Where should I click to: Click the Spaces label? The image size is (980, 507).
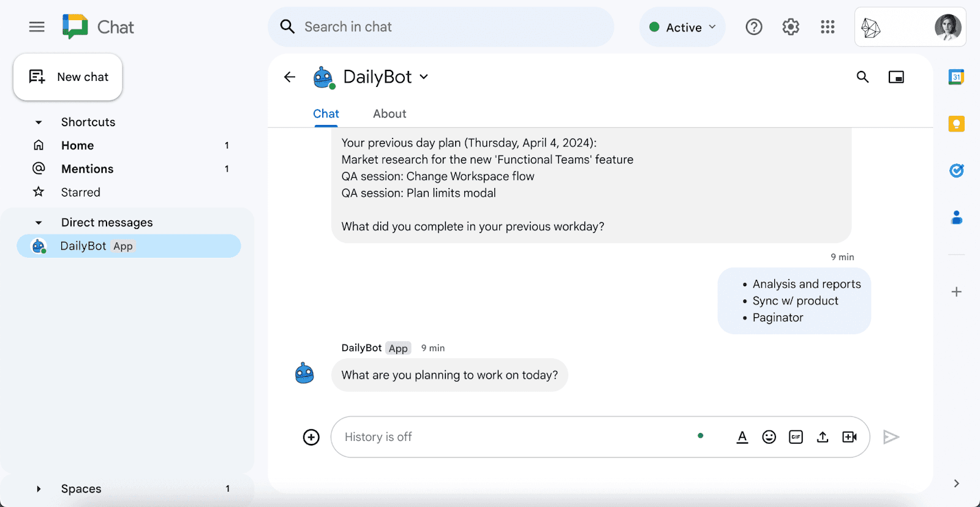81,489
